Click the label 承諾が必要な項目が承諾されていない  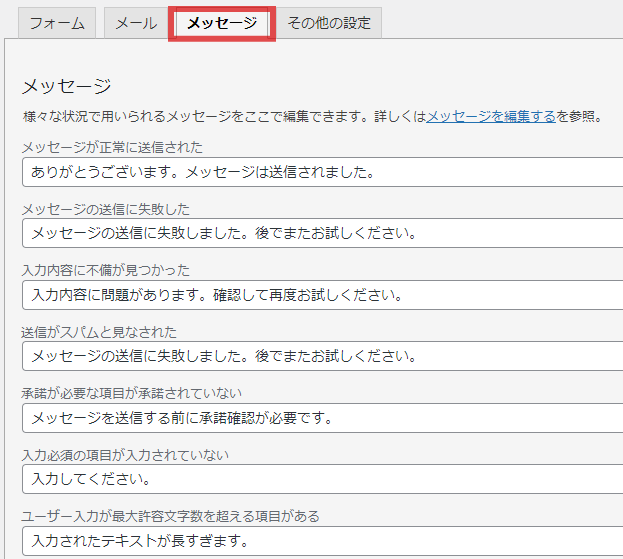pos(132,393)
